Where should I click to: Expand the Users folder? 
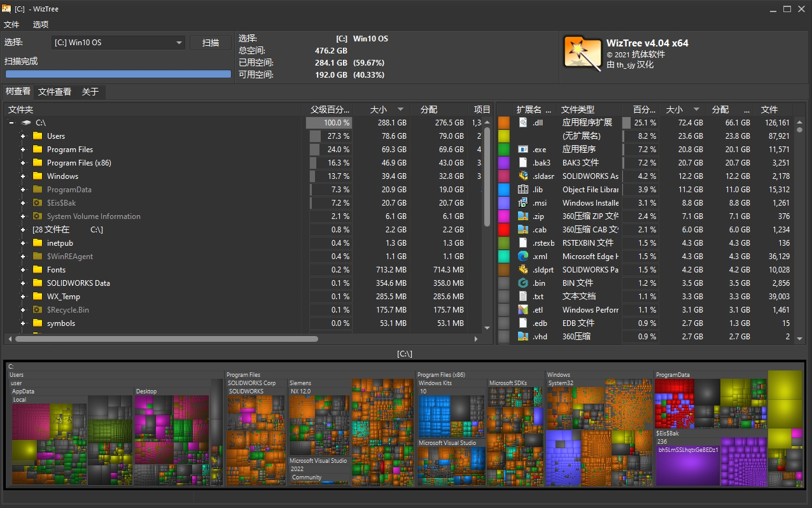[23, 136]
